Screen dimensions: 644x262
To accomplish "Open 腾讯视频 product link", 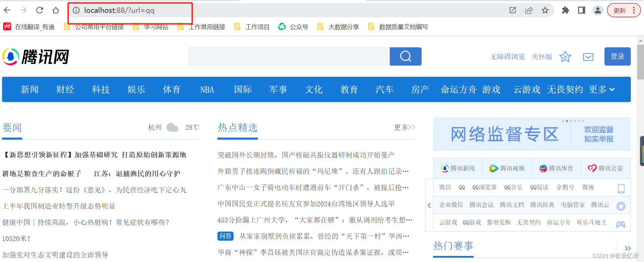I will coord(507,168).
